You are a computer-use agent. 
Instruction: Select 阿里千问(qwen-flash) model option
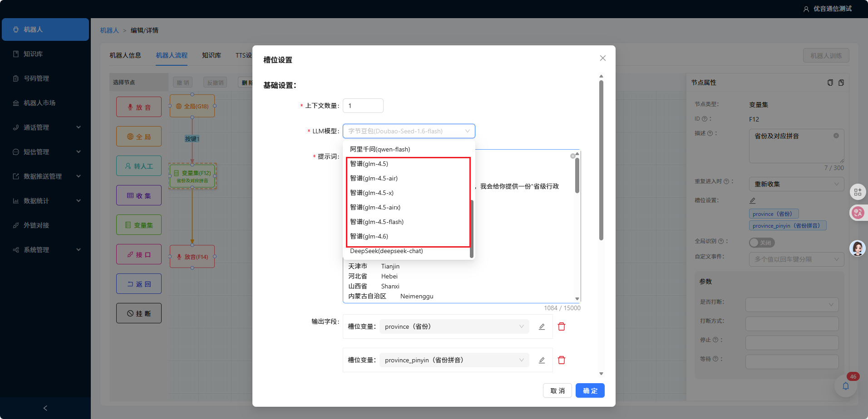[380, 149]
